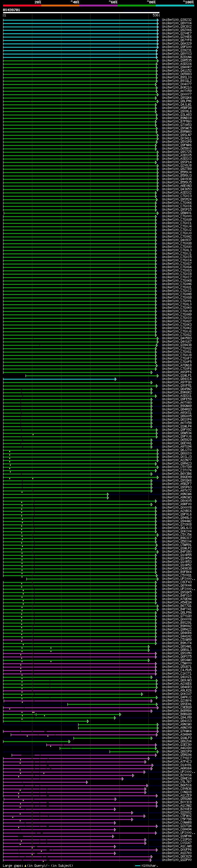Select hit label UniRef100_C5XWM9
Image resolution: width=197 pixels, height=868 pixels.
click(177, 640)
